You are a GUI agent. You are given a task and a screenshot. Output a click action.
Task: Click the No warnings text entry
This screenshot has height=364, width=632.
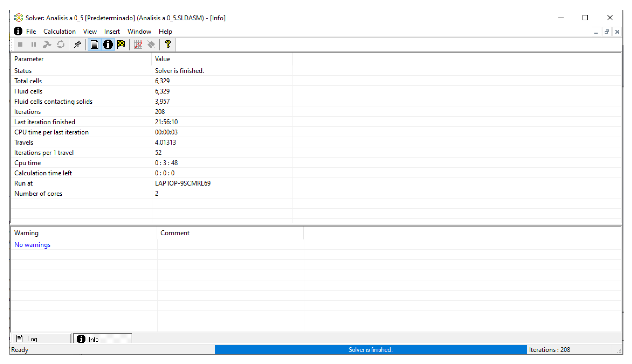pos(32,245)
